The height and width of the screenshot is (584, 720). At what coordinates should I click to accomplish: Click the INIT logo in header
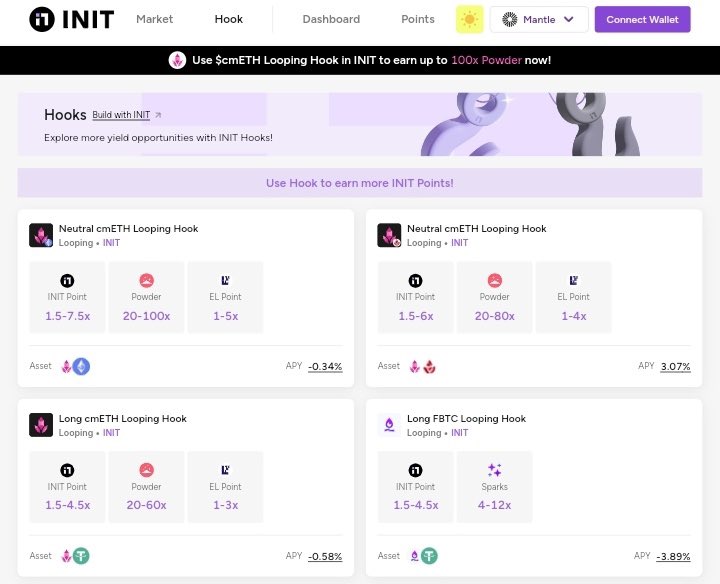(x=71, y=19)
